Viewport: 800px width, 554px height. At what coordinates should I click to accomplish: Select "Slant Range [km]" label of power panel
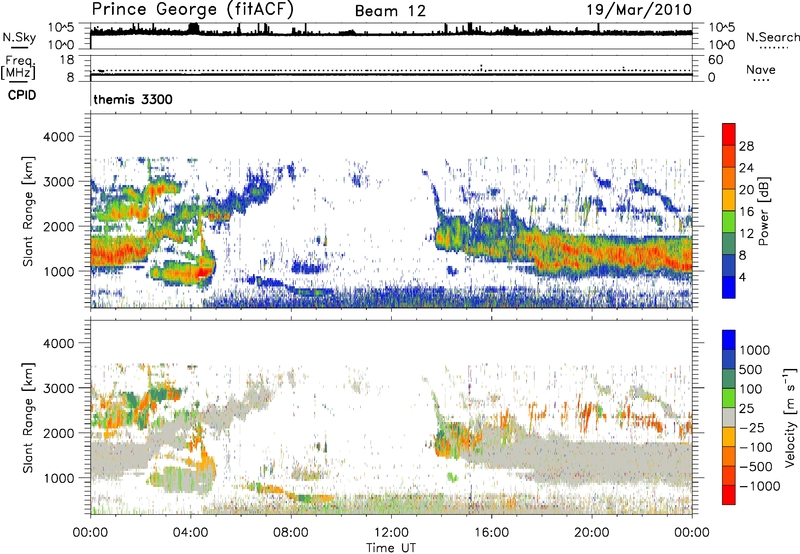(x=28, y=211)
